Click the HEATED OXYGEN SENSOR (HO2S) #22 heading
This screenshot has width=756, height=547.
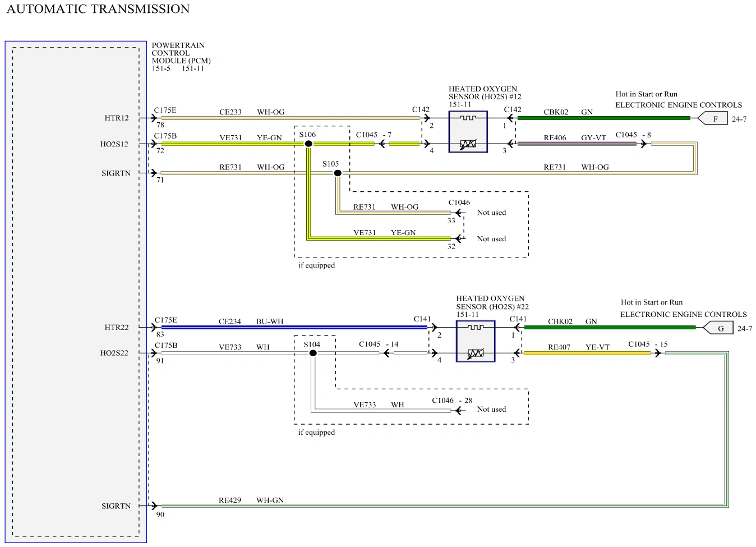point(492,303)
